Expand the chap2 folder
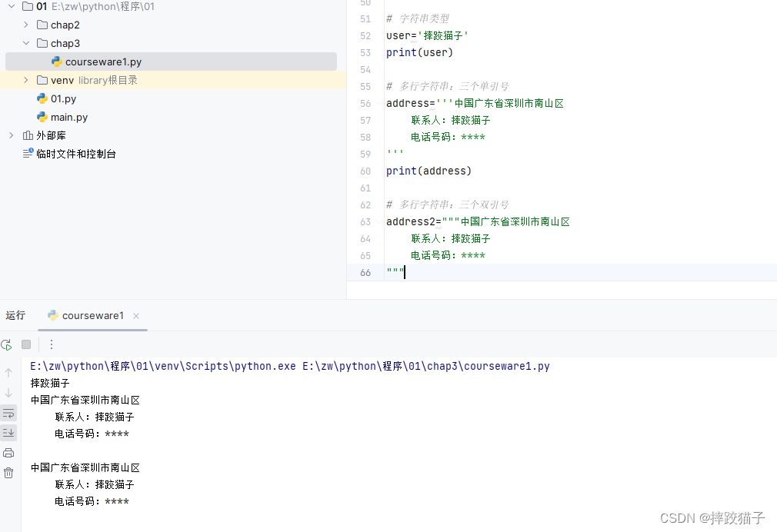Screen dimensions: 777x532 coord(26,25)
